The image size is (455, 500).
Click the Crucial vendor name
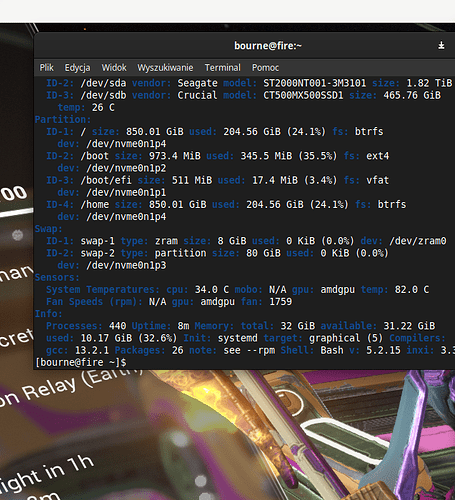[197, 95]
